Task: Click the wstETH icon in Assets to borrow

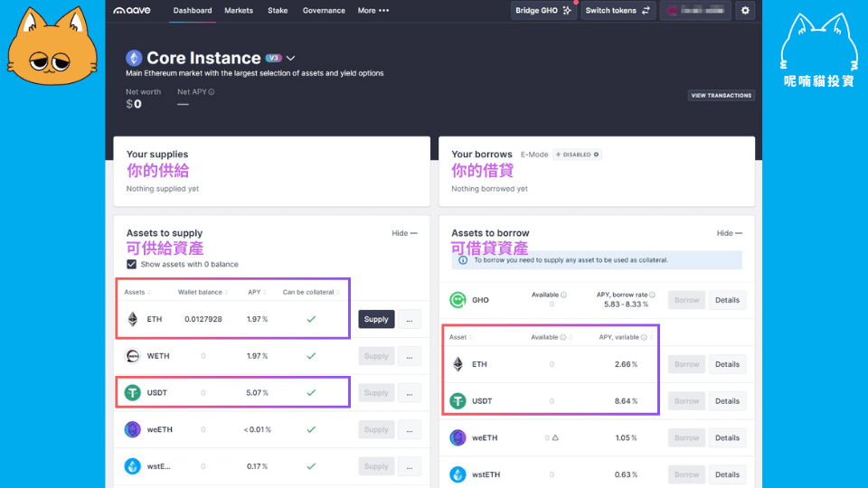Action: (x=458, y=474)
